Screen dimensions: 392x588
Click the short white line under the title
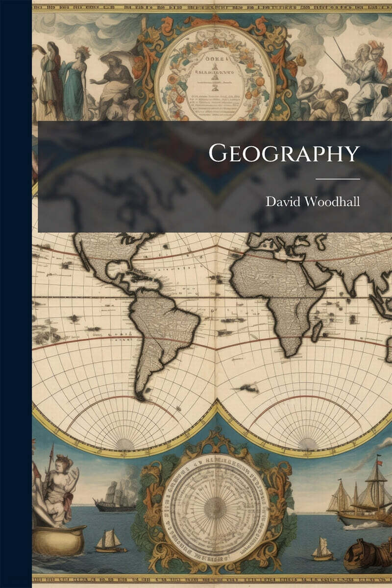pos(337,179)
